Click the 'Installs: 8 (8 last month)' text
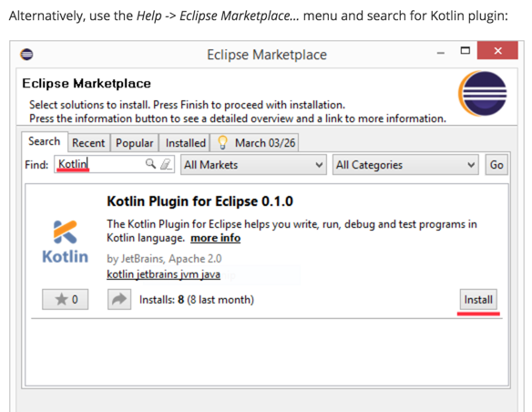Screen dimensions: 532x412 coord(197,300)
